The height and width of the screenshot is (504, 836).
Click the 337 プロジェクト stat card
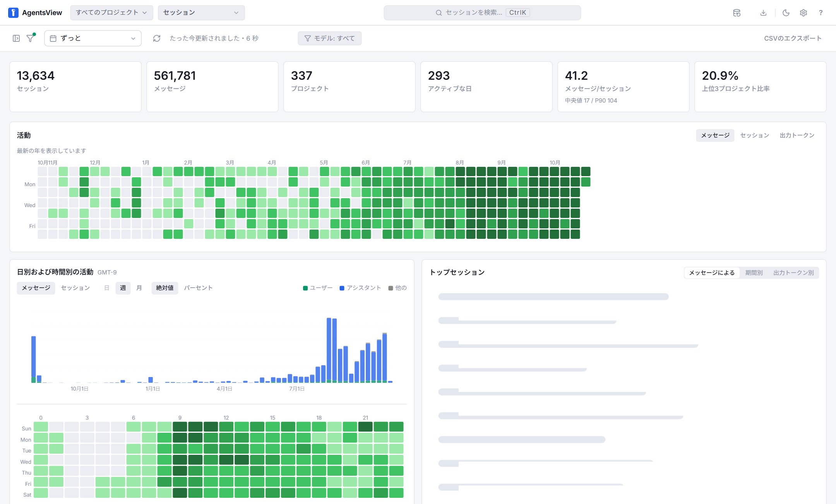[349, 87]
